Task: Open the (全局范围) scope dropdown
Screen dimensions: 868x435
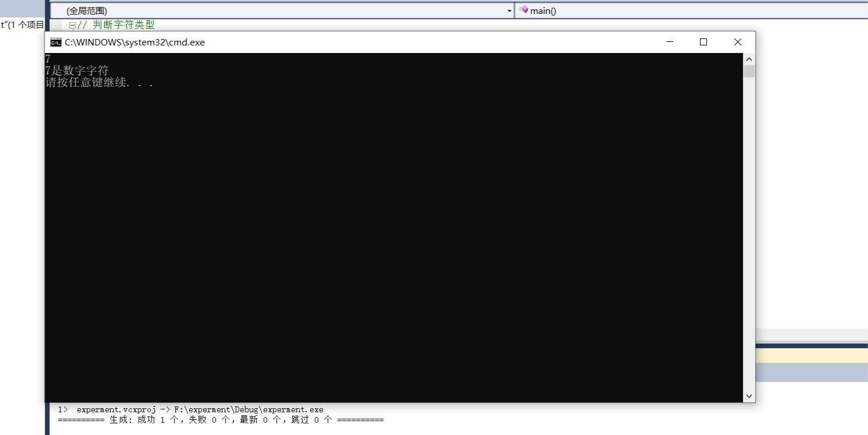Action: tap(510, 10)
